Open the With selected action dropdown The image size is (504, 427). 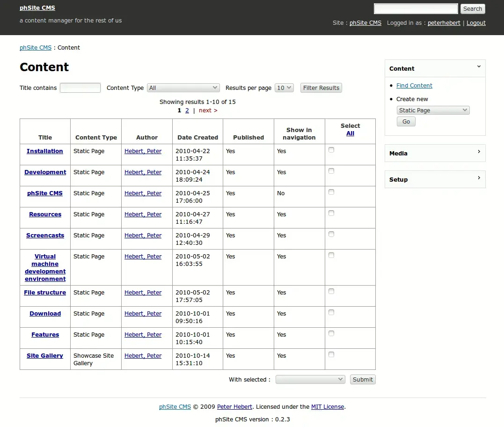[310, 379]
